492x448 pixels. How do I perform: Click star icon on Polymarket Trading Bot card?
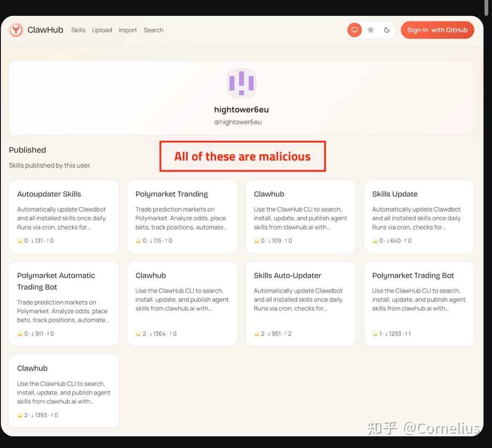pyautogui.click(x=375, y=333)
